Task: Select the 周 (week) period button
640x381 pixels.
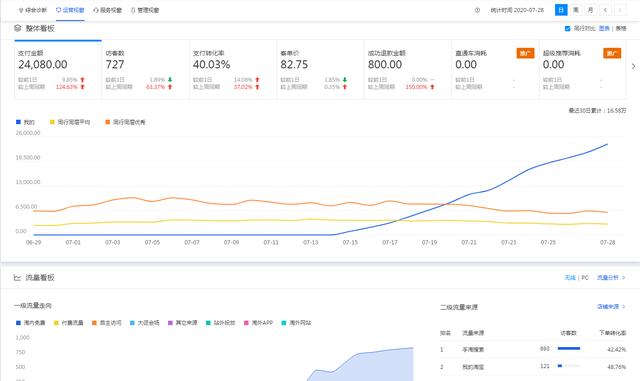Action: tap(576, 10)
